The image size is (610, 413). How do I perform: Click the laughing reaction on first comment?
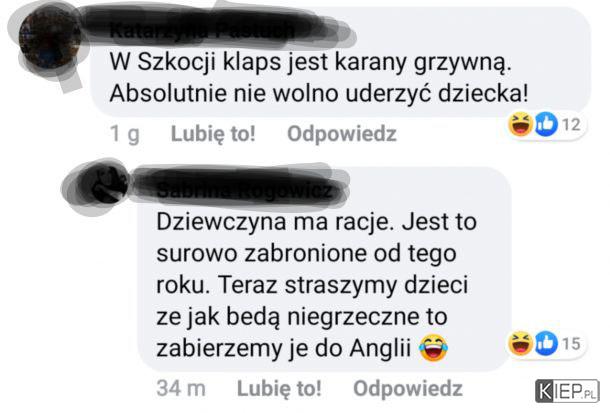pos(520,124)
